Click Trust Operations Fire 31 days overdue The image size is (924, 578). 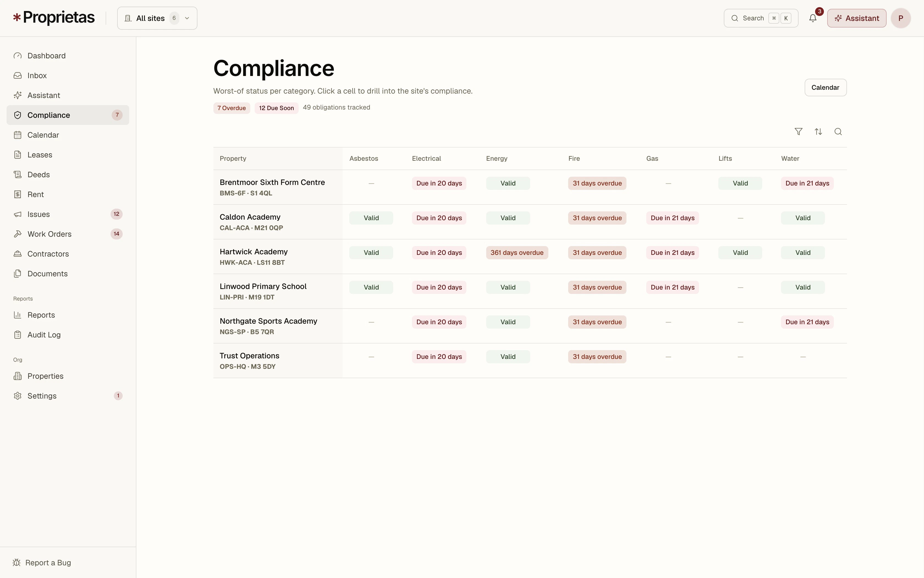point(597,357)
